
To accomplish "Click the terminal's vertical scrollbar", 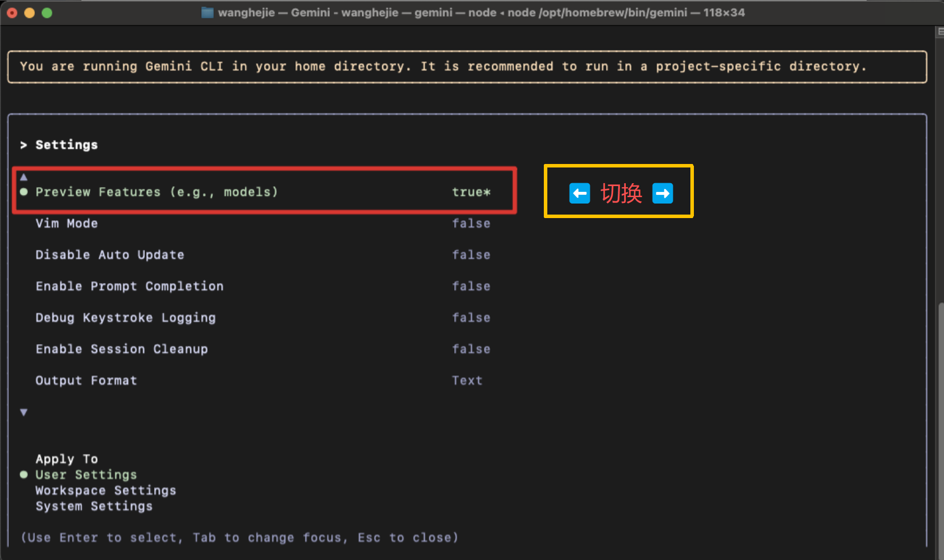I will (940, 407).
